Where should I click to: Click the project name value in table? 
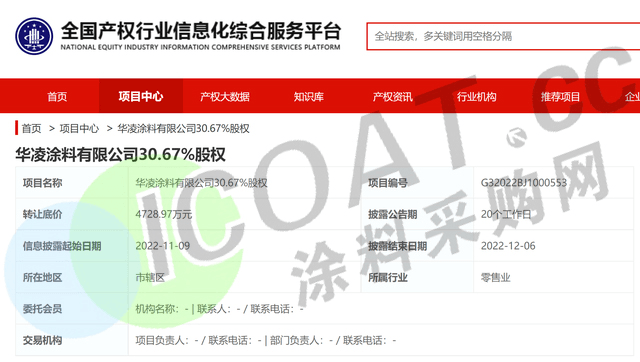[x=201, y=183]
